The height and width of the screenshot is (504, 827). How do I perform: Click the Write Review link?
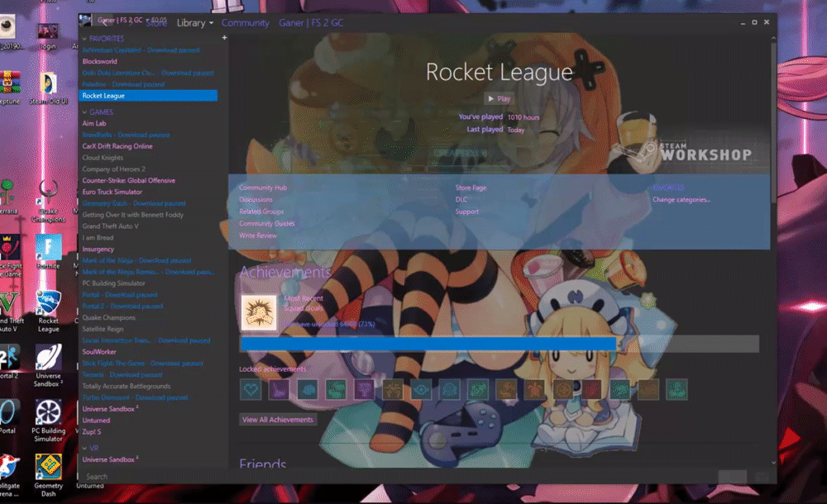coord(258,235)
